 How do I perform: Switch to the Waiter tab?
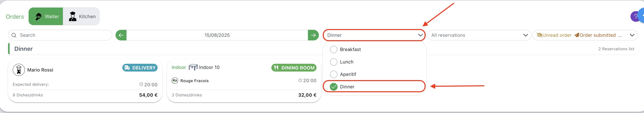click(x=46, y=16)
